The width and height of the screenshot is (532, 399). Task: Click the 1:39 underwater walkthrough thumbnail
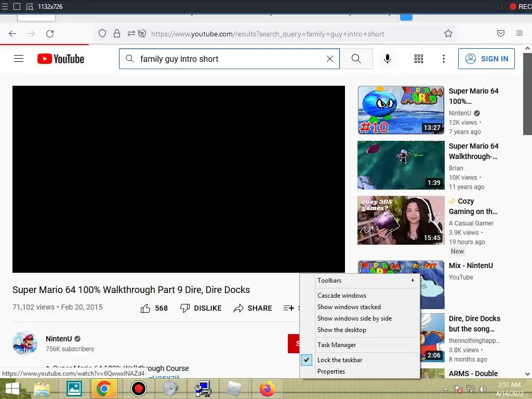(401, 165)
